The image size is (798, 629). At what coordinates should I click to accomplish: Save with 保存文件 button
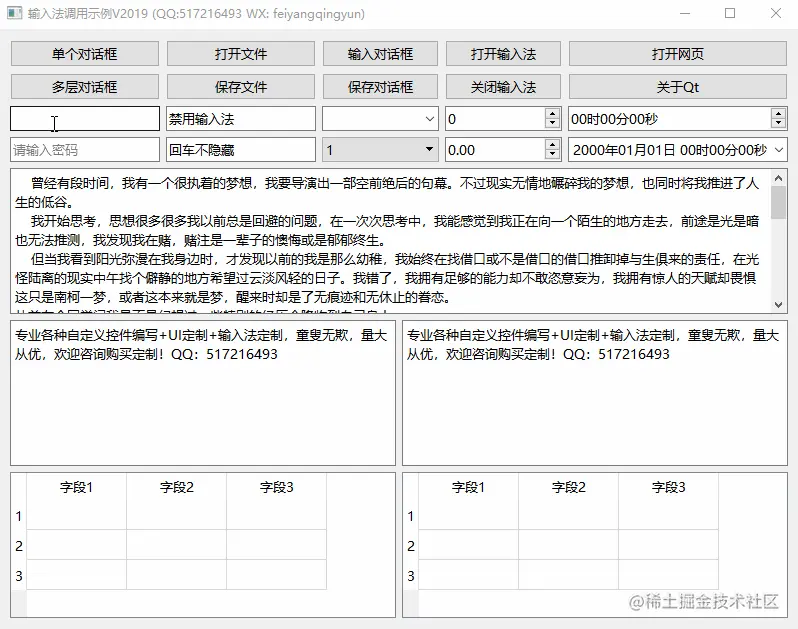[x=241, y=87]
